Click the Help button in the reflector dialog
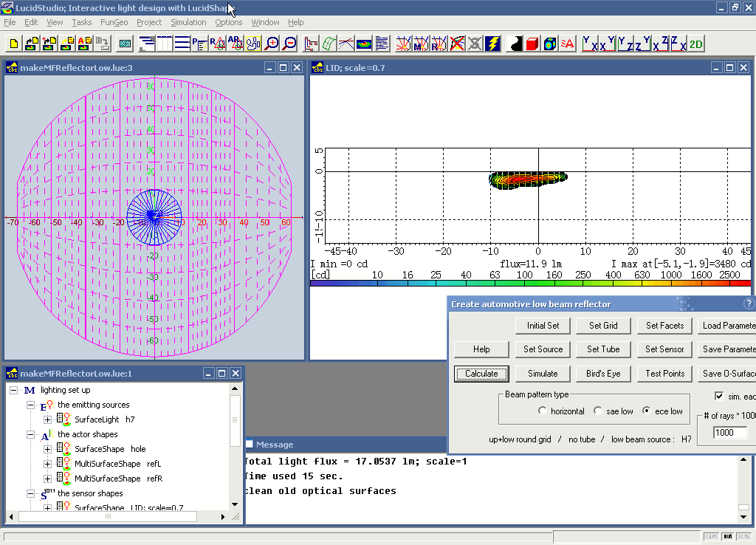 pos(481,349)
